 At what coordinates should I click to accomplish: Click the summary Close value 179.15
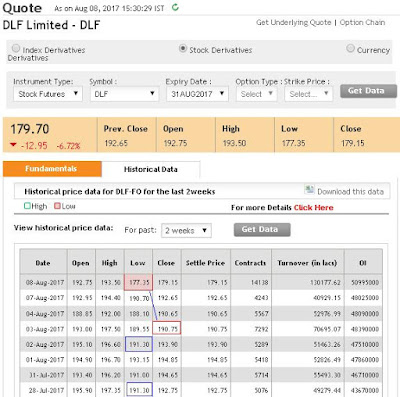(x=353, y=143)
